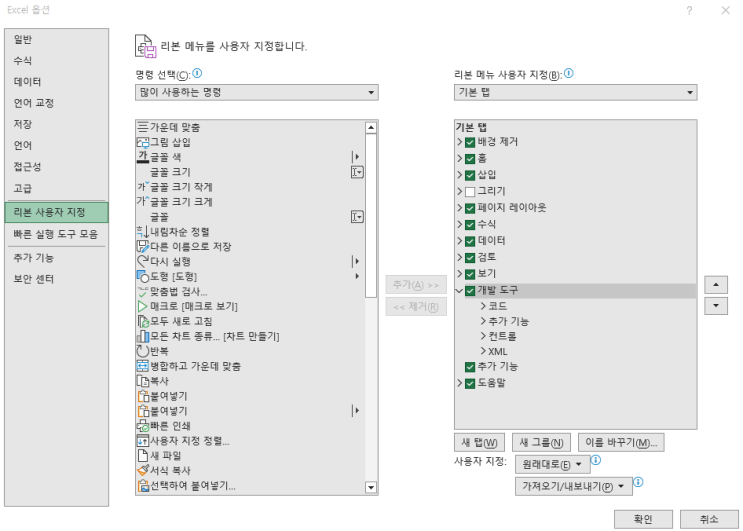Choose the 다시 실행 command icon
743x531 pixels.
click(143, 261)
